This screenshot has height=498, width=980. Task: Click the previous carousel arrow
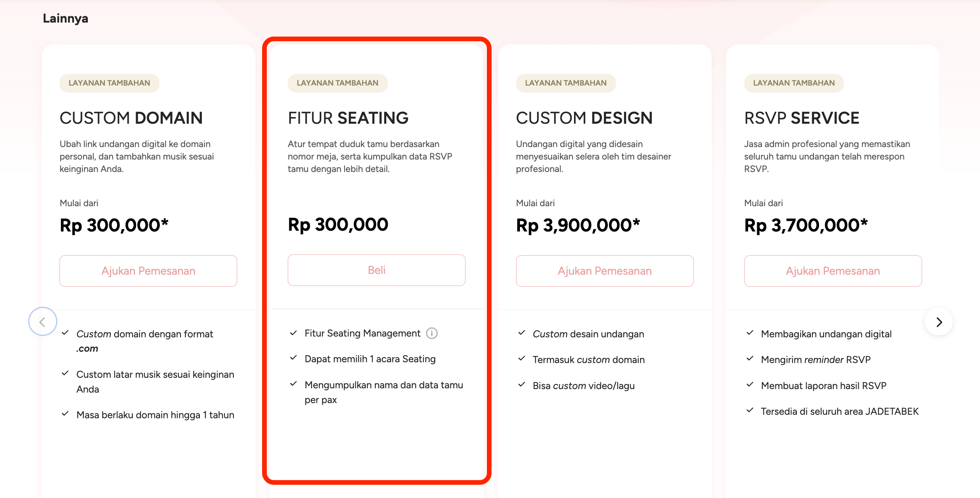tap(43, 321)
